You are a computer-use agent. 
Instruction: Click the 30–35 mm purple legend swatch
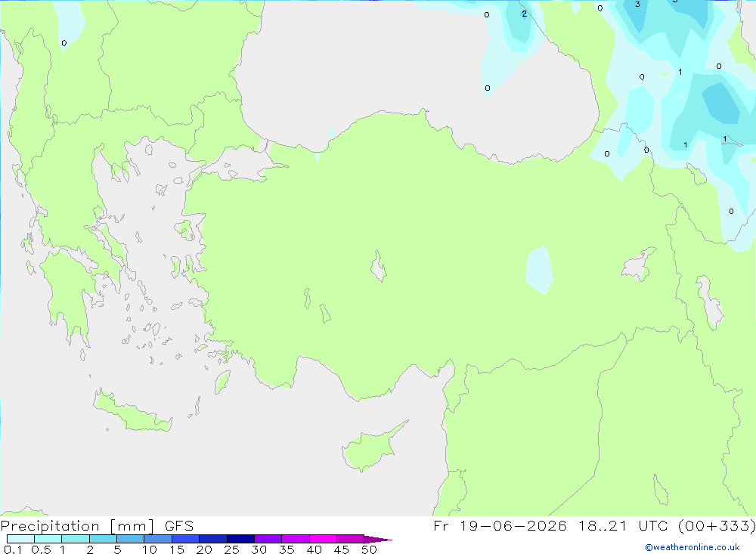[x=268, y=539]
